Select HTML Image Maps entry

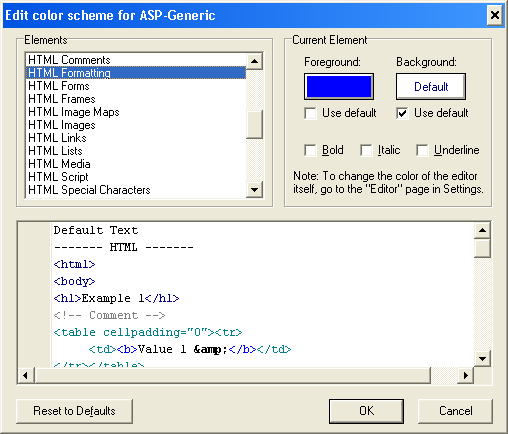pos(136,112)
